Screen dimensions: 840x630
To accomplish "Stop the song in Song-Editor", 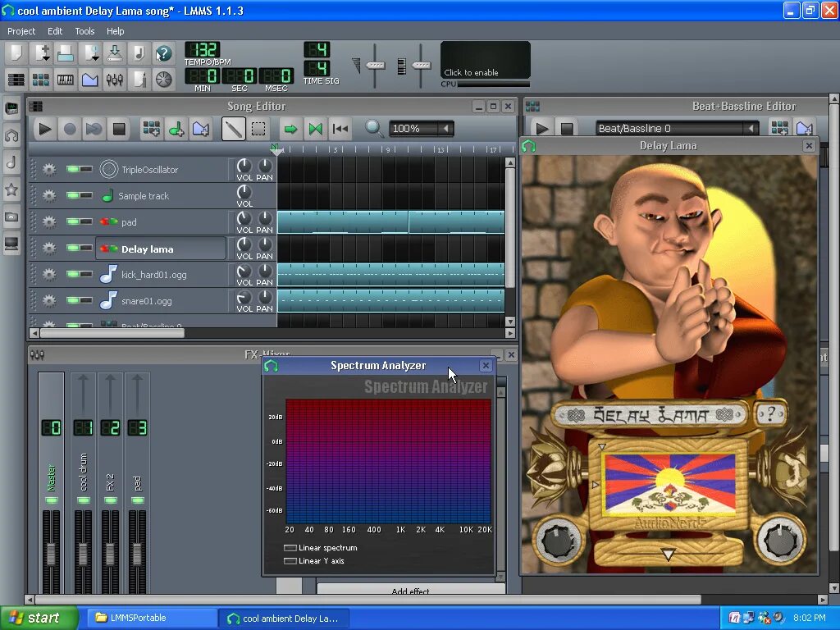I will point(119,129).
